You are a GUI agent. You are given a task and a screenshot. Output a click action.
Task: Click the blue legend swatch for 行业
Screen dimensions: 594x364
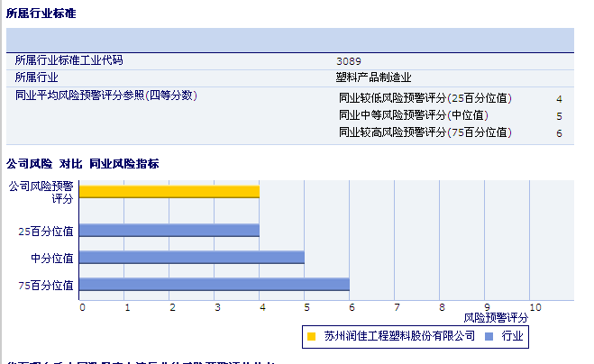pos(489,336)
